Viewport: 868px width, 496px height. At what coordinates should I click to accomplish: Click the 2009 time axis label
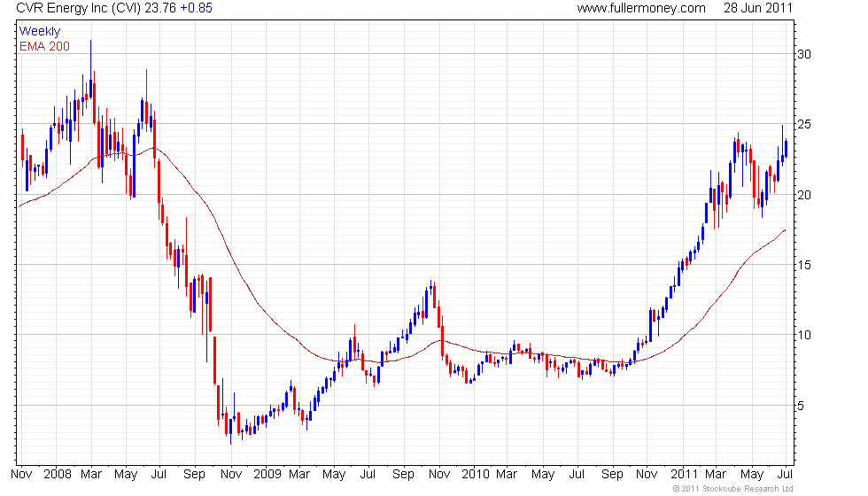pyautogui.click(x=267, y=475)
